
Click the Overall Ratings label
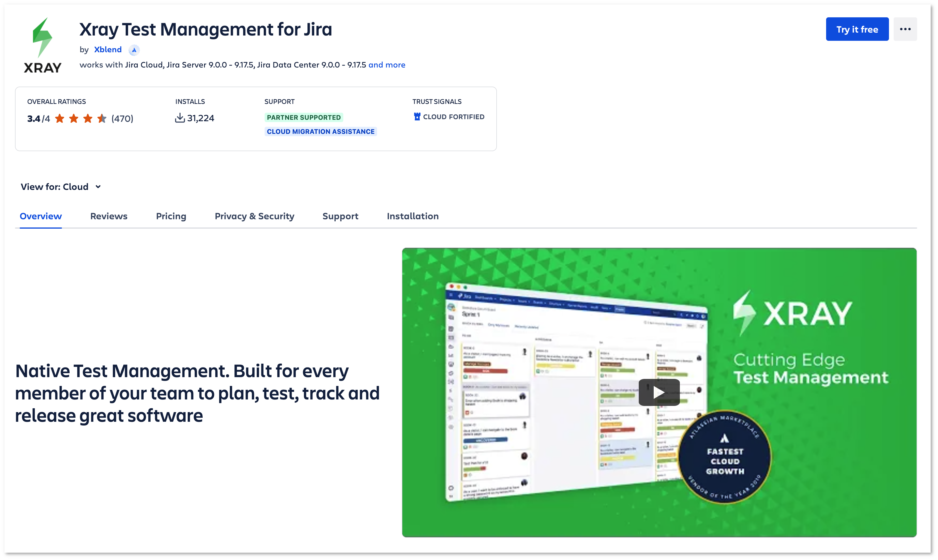[x=57, y=102]
